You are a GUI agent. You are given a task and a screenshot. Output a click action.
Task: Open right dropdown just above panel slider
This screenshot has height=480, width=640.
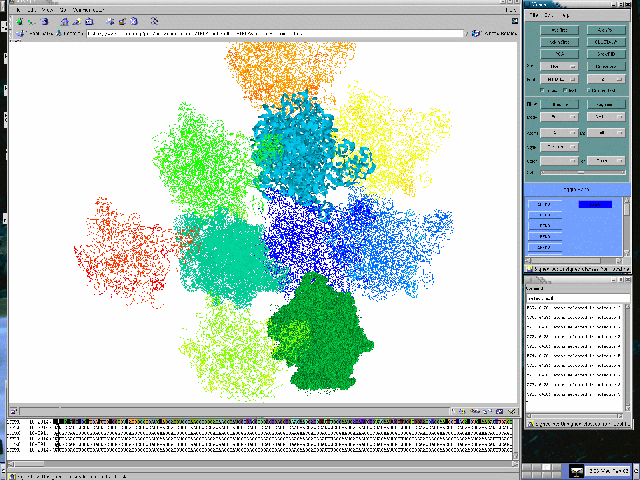[603, 160]
